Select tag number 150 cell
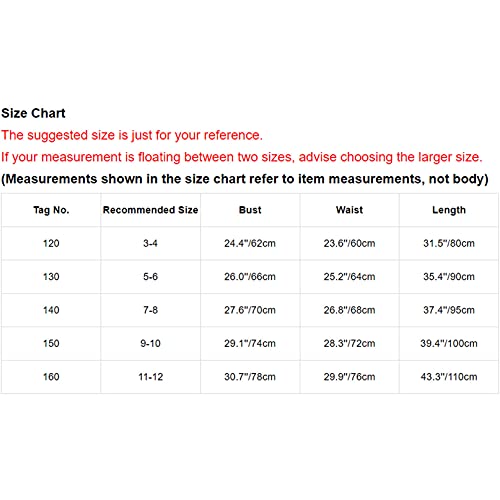The height and width of the screenshot is (500, 500). [x=51, y=343]
